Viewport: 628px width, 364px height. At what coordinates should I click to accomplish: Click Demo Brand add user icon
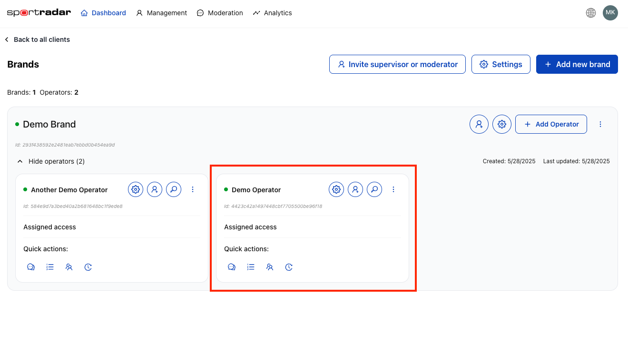pos(479,124)
